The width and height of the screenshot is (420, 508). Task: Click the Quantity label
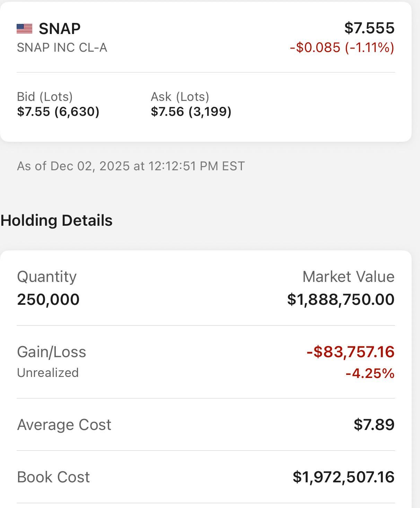coord(47,277)
